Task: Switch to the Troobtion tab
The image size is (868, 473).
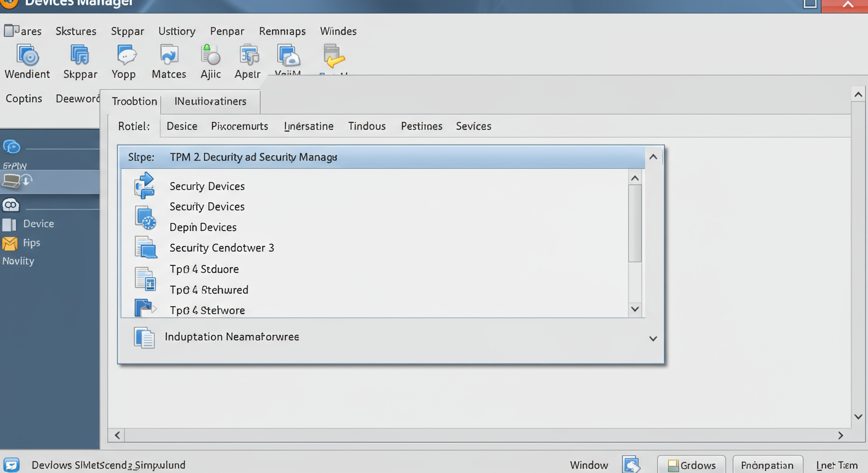Action: 134,102
